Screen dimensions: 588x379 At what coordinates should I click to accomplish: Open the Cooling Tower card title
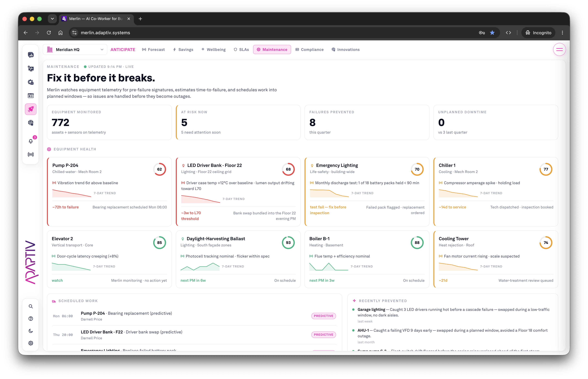pyautogui.click(x=453, y=239)
